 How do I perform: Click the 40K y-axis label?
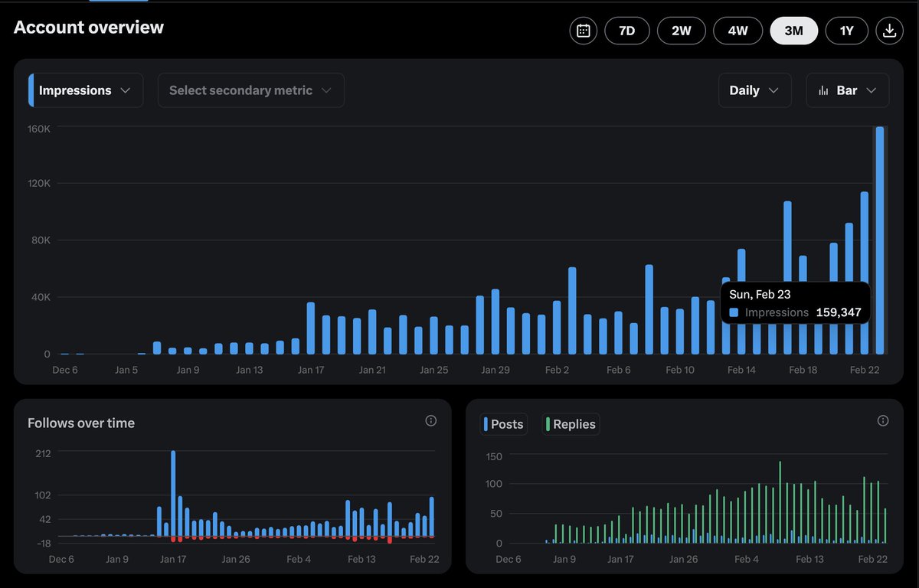tap(41, 297)
